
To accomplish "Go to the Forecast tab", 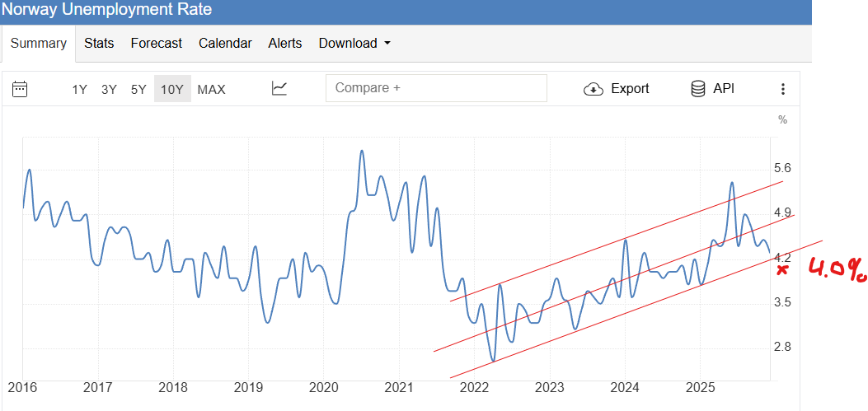I will [x=156, y=44].
